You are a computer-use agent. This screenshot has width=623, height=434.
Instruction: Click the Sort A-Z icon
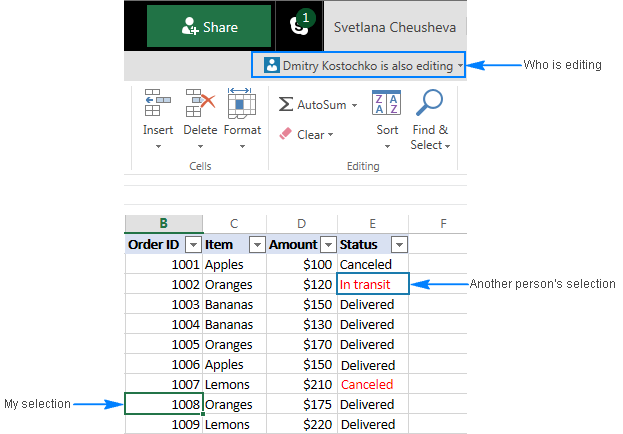coord(387,103)
